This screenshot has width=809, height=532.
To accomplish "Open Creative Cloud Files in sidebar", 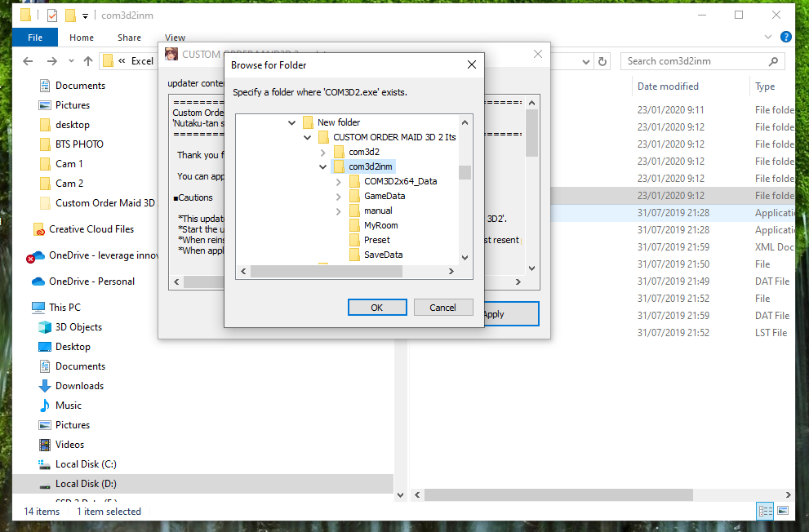I will [x=91, y=229].
